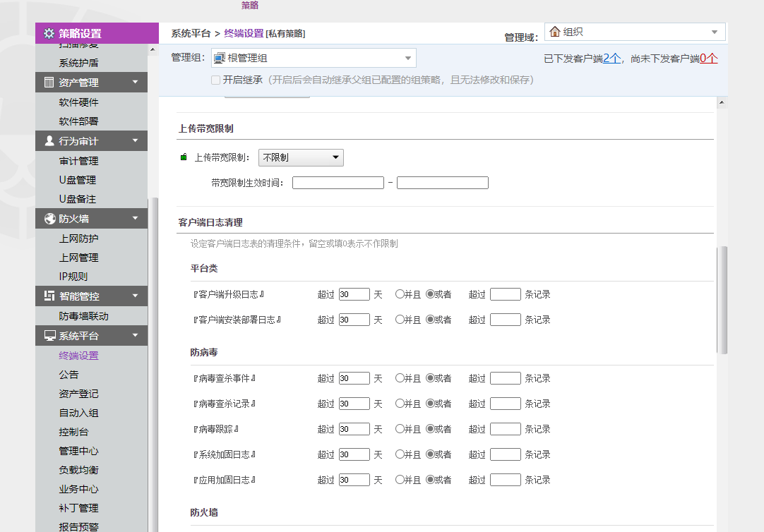Viewport: 764px width, 532px height.
Task: Click the 尚未下发客户端 0个 link
Action: pyautogui.click(x=709, y=59)
